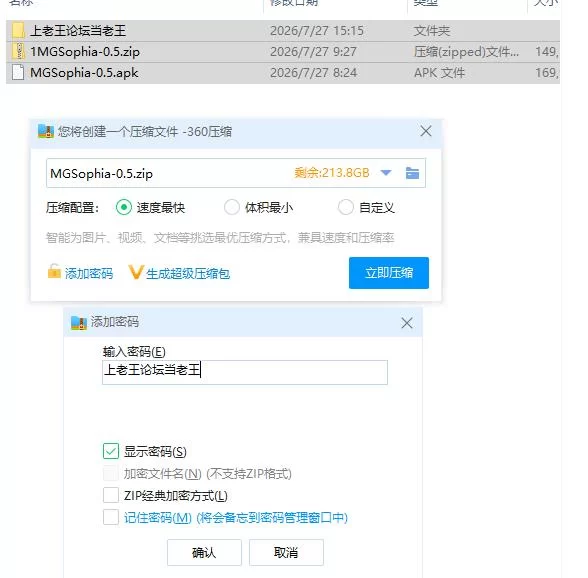Click the 360压缩 logo in compress dialog title
Viewport: 588px width, 578px height.
[x=46, y=132]
